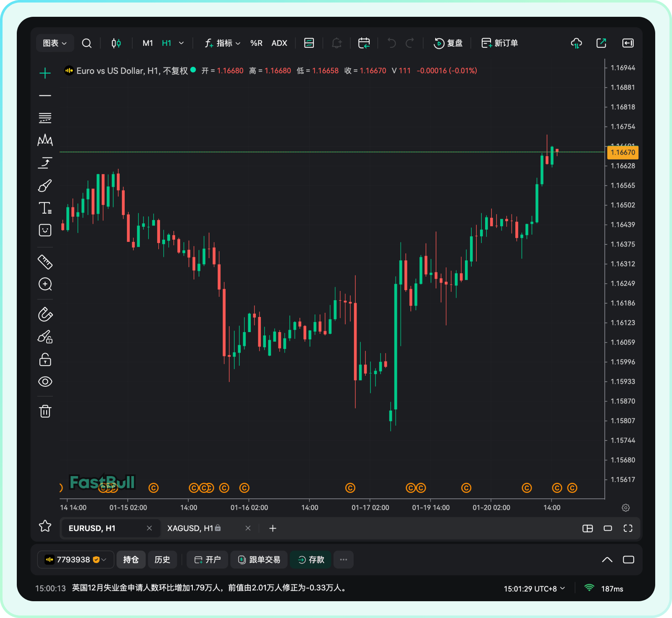Click the 新订单 new order button
Screen dimensions: 672x618
pos(500,43)
